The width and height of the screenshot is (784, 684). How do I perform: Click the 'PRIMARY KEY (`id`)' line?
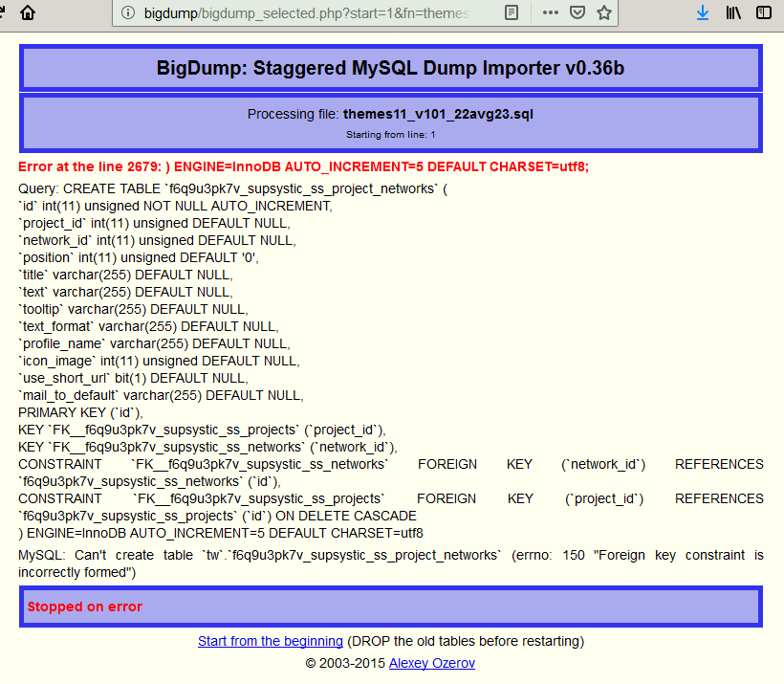pos(81,412)
